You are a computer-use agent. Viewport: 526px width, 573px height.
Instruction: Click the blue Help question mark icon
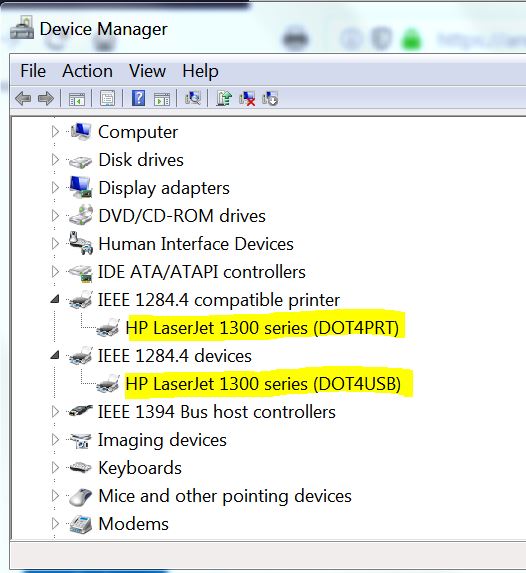pyautogui.click(x=139, y=98)
